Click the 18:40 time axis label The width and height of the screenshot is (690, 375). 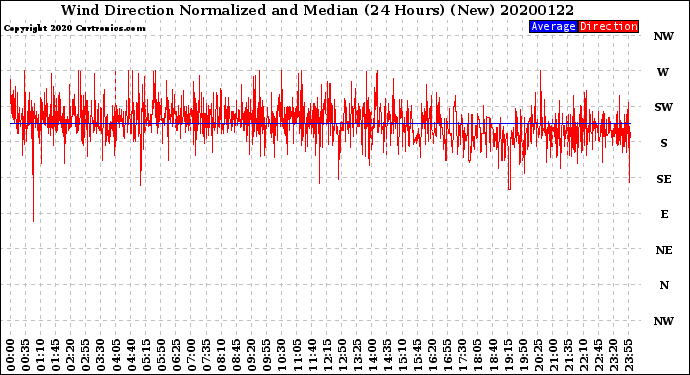tap(493, 355)
